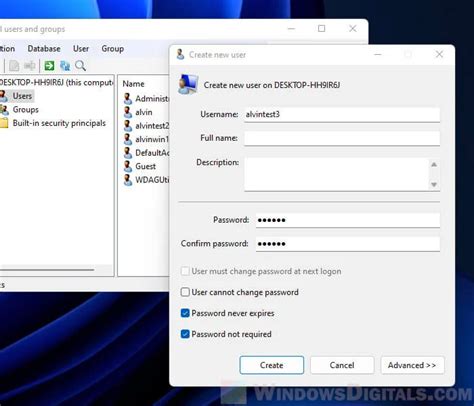Click the magnifying glass search icon

80,66
